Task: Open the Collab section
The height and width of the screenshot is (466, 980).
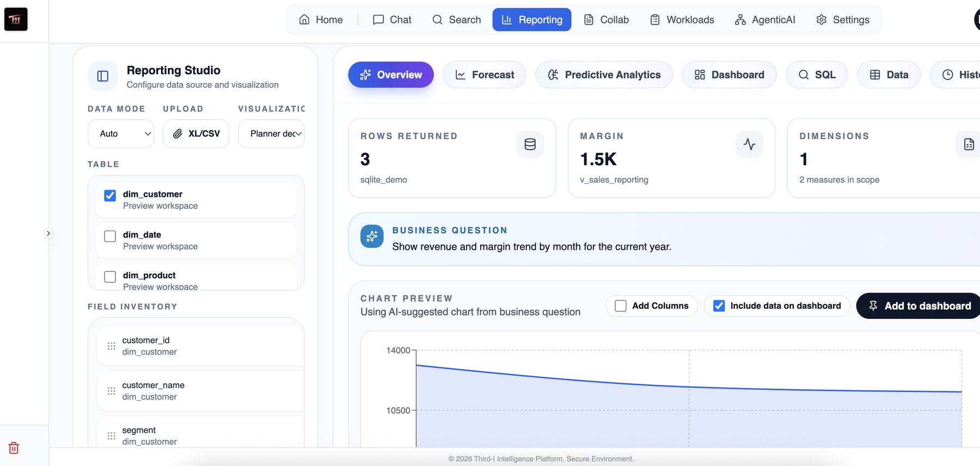Action: [x=606, y=20]
